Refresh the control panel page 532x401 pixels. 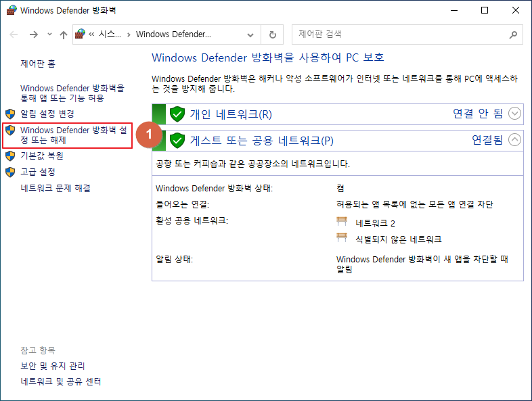(273, 34)
